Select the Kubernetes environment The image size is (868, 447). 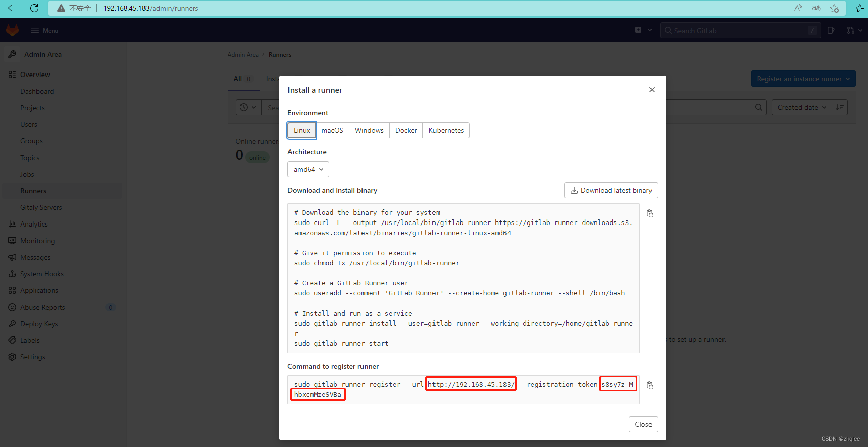446,130
